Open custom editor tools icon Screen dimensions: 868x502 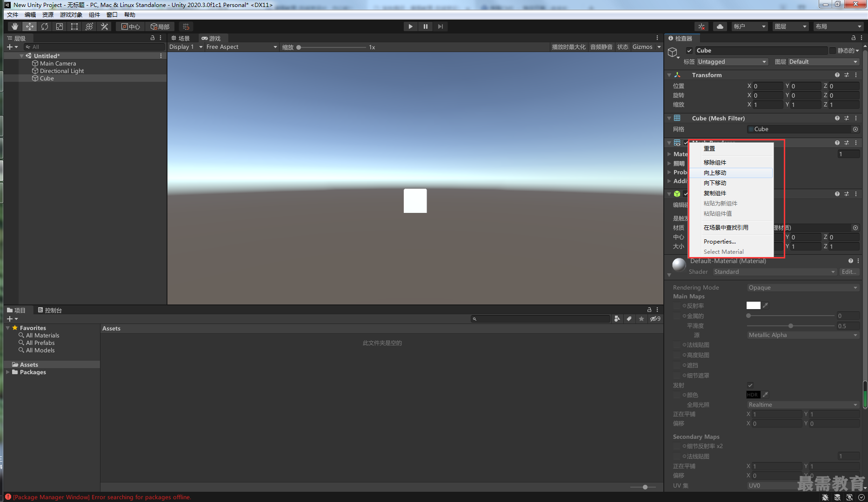pyautogui.click(x=105, y=26)
